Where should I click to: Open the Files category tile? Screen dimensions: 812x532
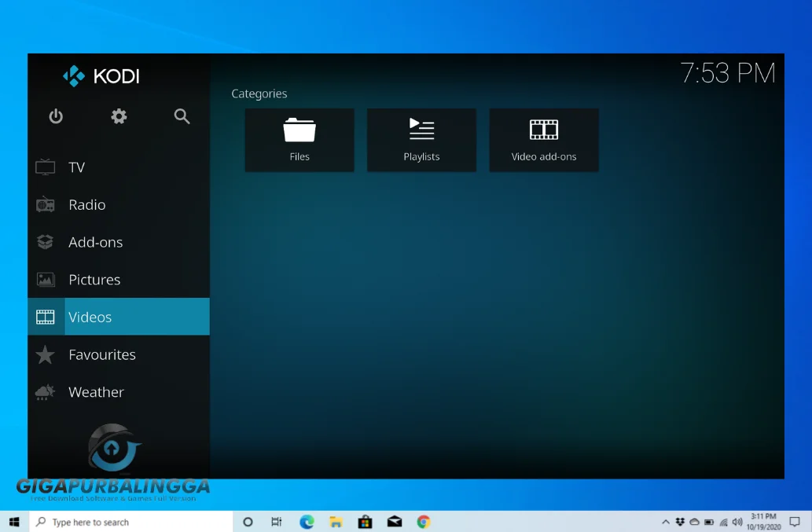[x=299, y=140]
